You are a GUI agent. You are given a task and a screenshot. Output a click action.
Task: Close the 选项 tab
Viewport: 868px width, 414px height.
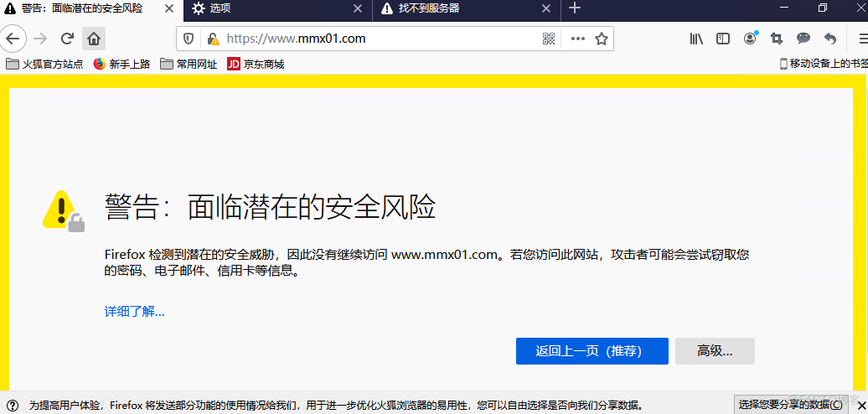coord(358,8)
